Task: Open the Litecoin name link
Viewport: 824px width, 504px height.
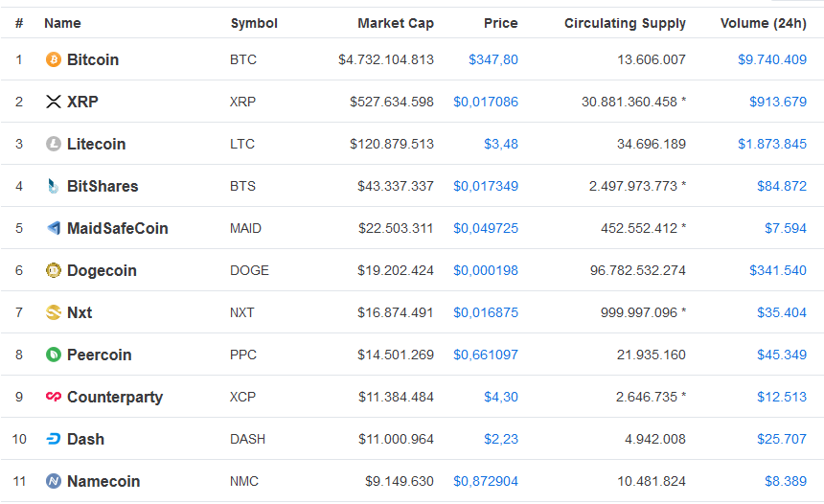Action: [96, 144]
